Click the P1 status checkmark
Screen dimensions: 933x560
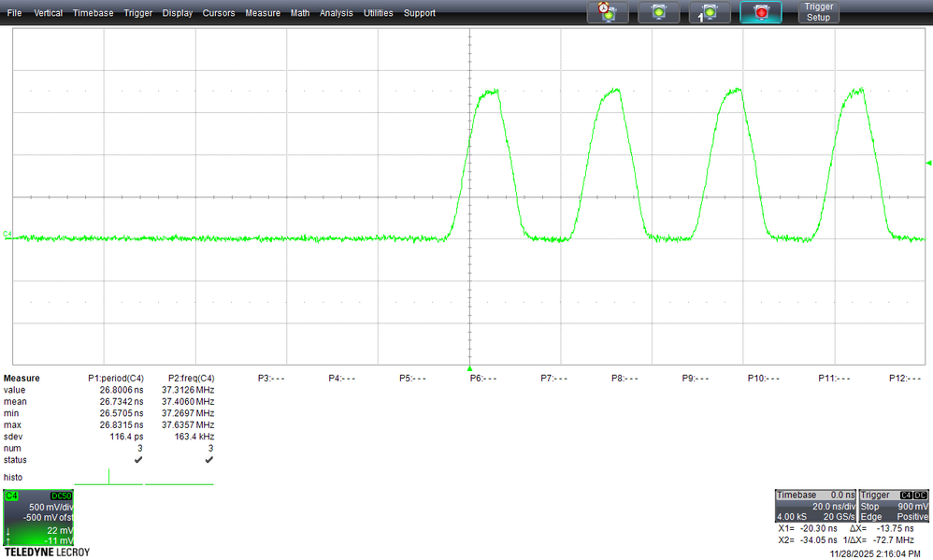[138, 460]
